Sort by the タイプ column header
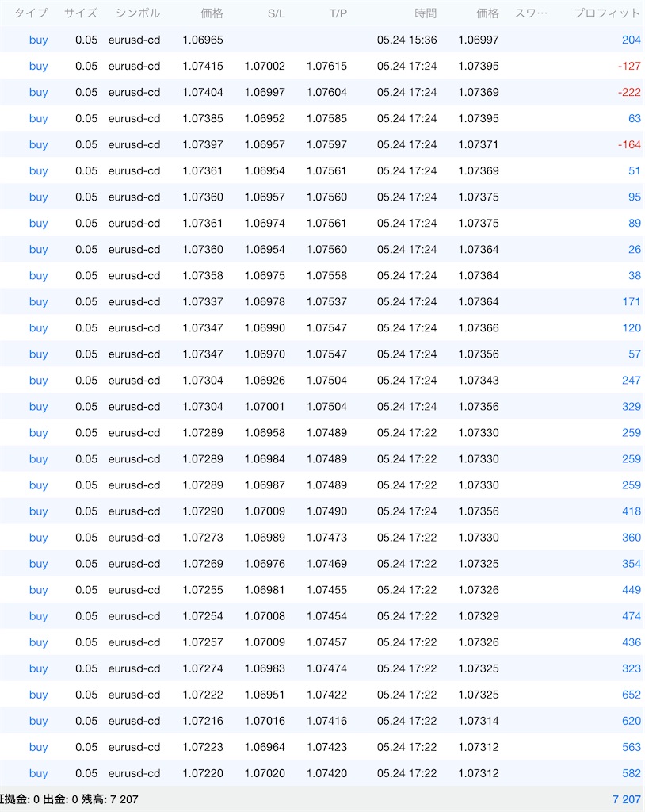 click(x=31, y=13)
